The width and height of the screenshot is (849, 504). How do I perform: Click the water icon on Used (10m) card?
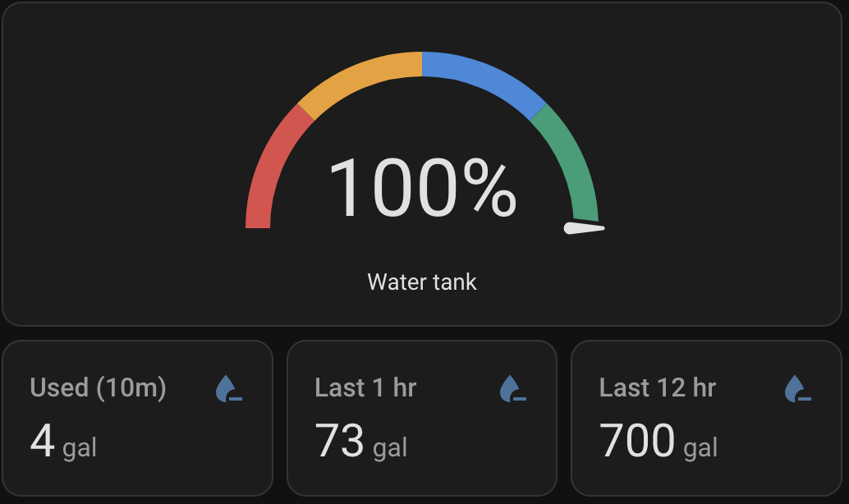[x=227, y=388]
